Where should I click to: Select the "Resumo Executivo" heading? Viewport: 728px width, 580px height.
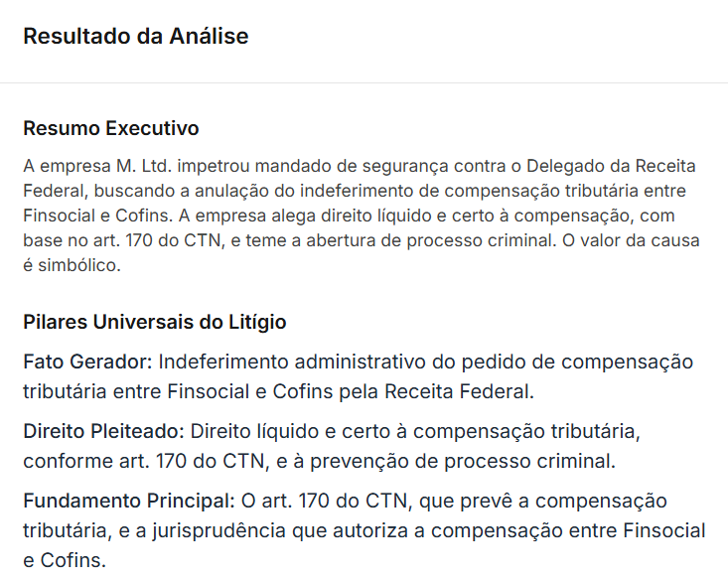point(110,128)
